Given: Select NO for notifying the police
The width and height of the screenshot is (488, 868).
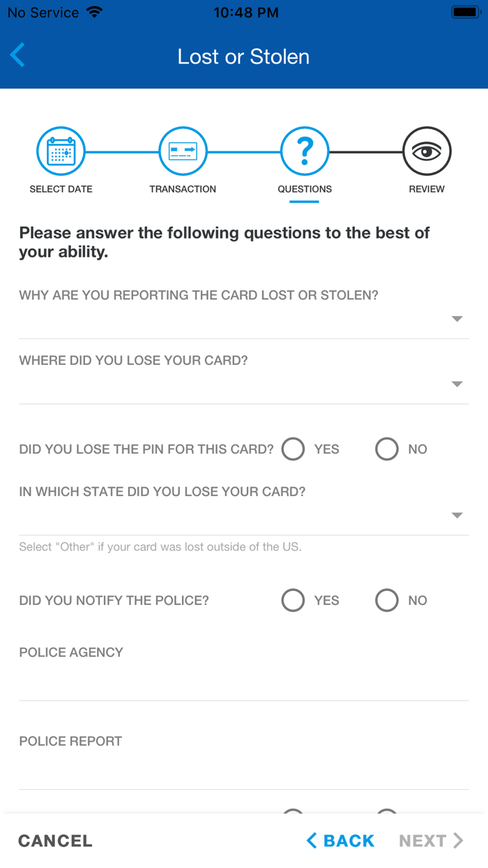Looking at the screenshot, I should pos(387,600).
